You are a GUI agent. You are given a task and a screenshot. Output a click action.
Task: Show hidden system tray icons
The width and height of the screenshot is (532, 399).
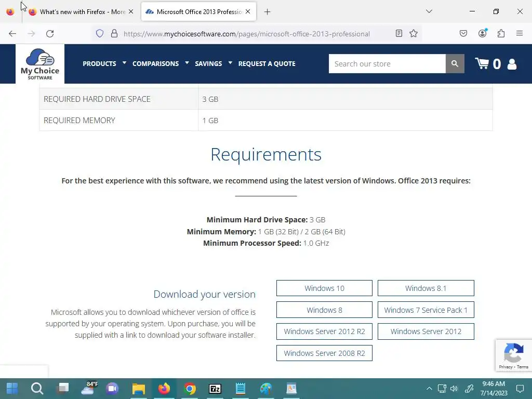(x=429, y=389)
